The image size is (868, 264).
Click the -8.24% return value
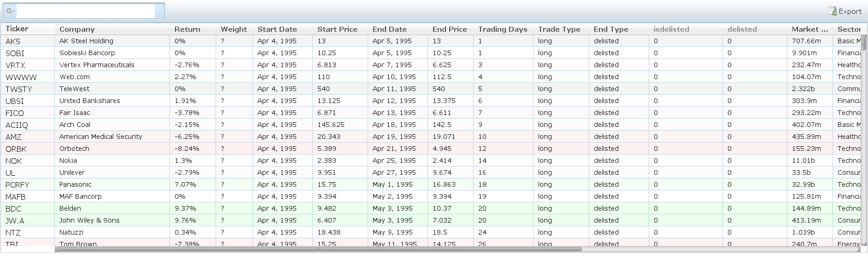coord(187,149)
